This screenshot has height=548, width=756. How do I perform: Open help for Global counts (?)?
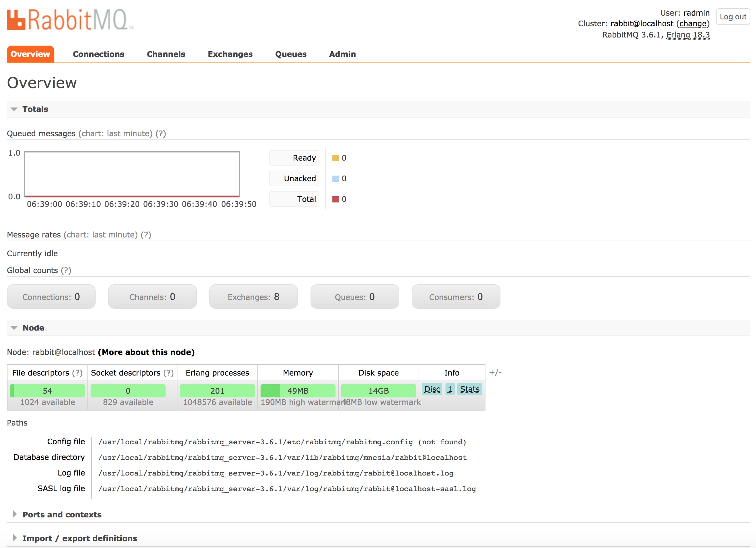66,271
